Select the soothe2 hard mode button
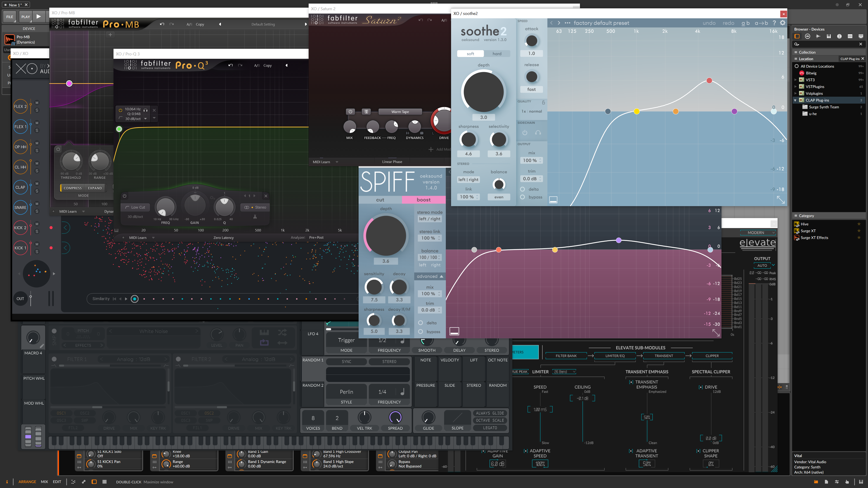 [497, 54]
